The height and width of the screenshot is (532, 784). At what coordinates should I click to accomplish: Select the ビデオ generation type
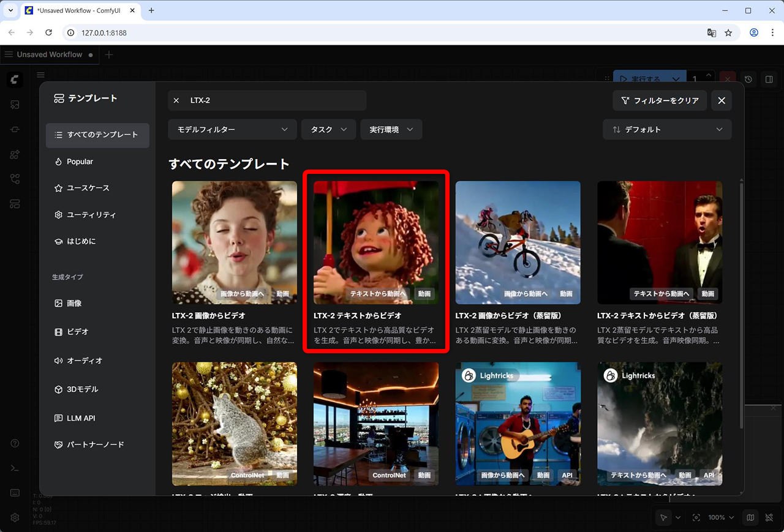(78, 332)
